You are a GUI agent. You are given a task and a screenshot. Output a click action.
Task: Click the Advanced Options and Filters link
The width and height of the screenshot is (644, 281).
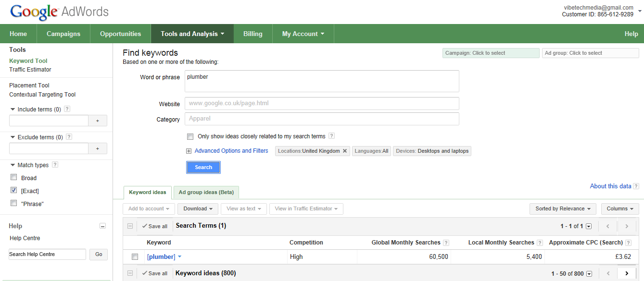pyautogui.click(x=231, y=151)
